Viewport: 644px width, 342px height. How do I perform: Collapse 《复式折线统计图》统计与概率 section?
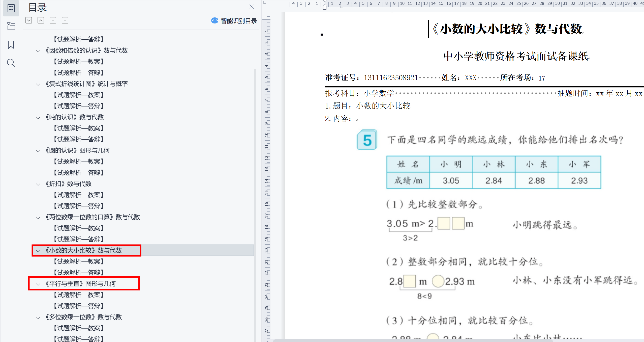click(x=38, y=84)
